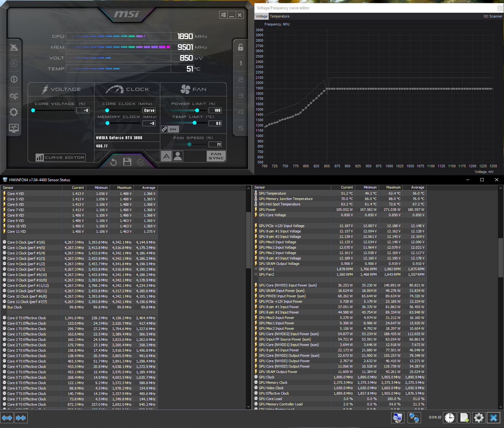504x428 pixels.
Task: Click HWiNFO shrink columns arrows button
Action: click(x=21, y=418)
